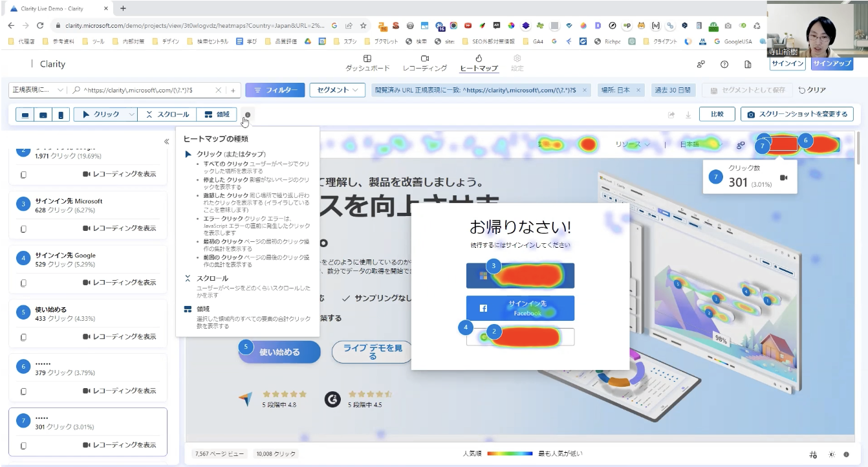Click the 7,567 ページ ビュー label
The height and width of the screenshot is (467, 868).
221,455
